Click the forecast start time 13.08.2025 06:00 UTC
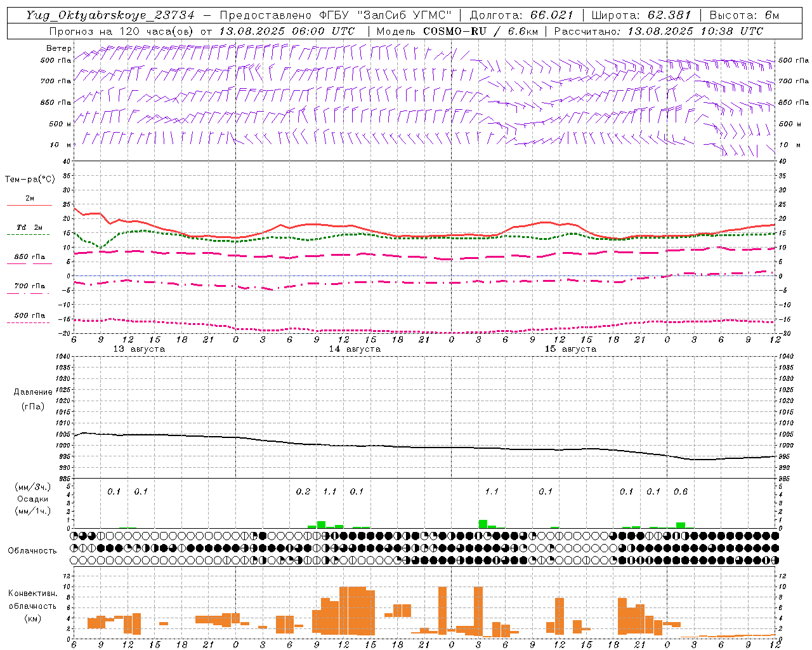This screenshot has height=650, width=812. pyautogui.click(x=286, y=31)
